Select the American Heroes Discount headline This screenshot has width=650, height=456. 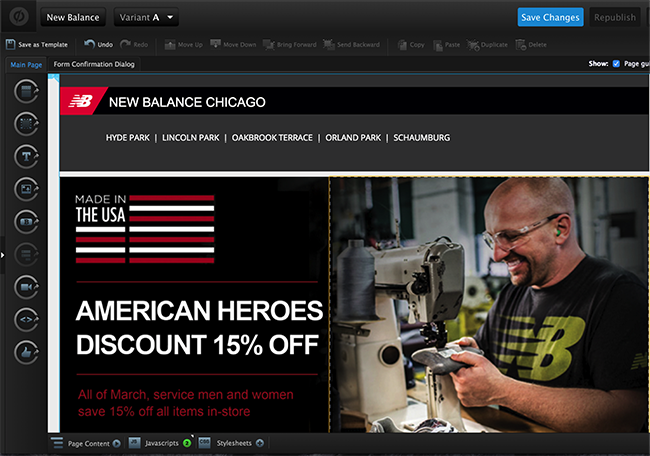199,327
